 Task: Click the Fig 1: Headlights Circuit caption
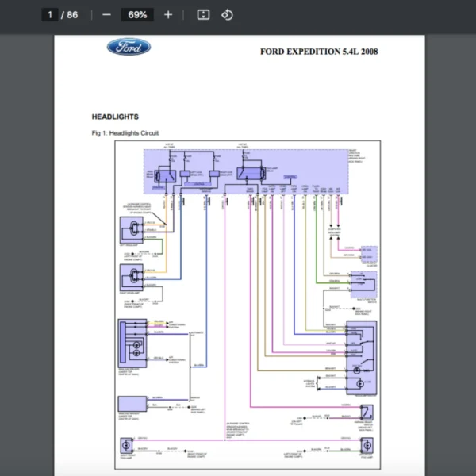pos(125,133)
